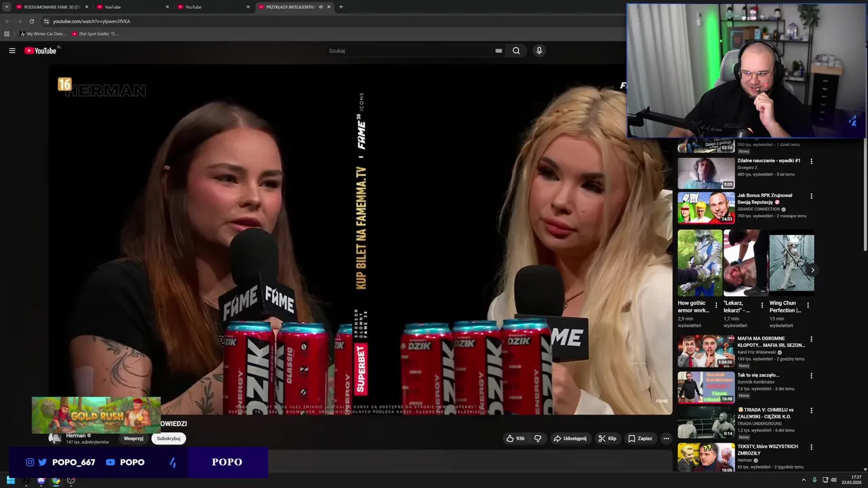This screenshot has width=868, height=488.
Task: Open Rat Spot Guide bookmark
Action: [95, 33]
